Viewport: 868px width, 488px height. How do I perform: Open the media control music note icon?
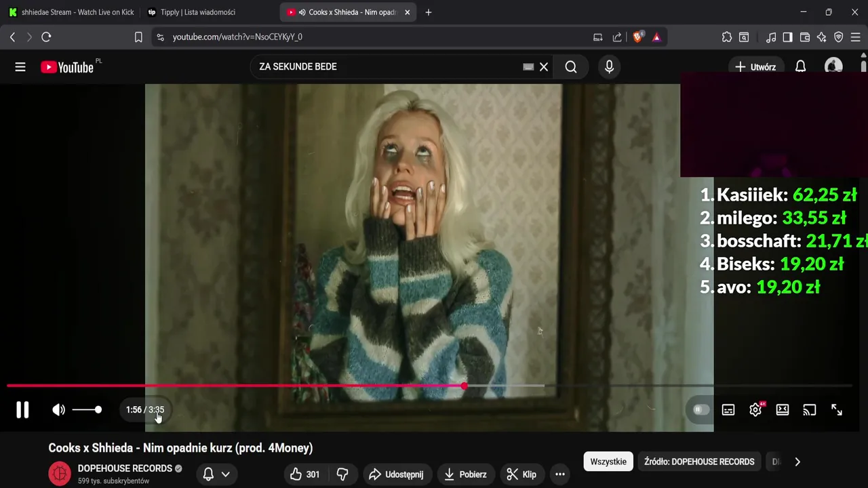771,37
